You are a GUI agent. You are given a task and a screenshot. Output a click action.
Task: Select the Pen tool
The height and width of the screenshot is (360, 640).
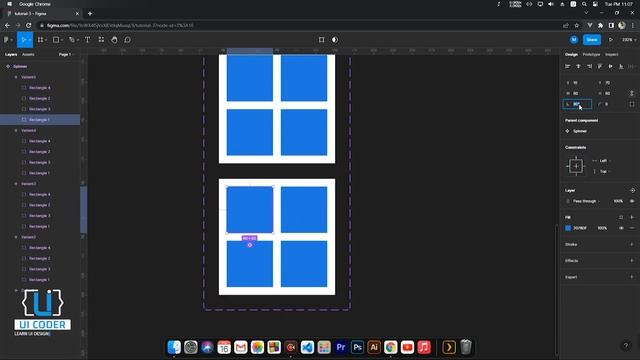click(x=72, y=40)
